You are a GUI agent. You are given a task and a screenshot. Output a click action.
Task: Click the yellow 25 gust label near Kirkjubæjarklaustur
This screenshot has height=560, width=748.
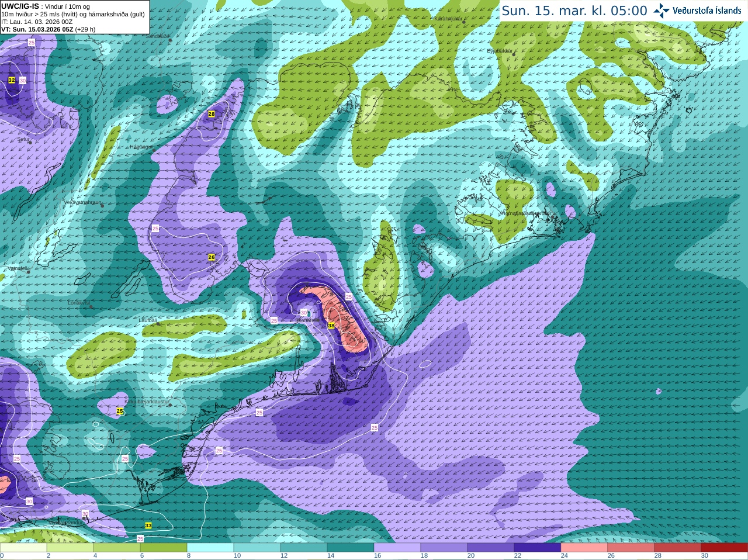click(120, 412)
